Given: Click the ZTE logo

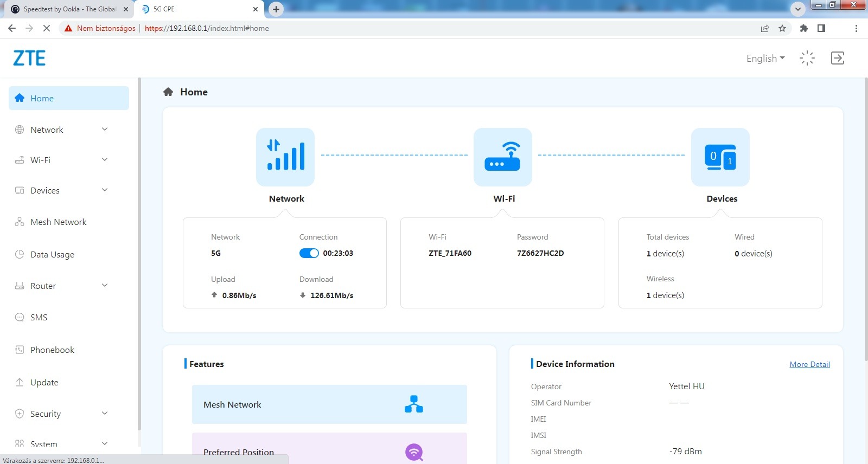Looking at the screenshot, I should [29, 58].
